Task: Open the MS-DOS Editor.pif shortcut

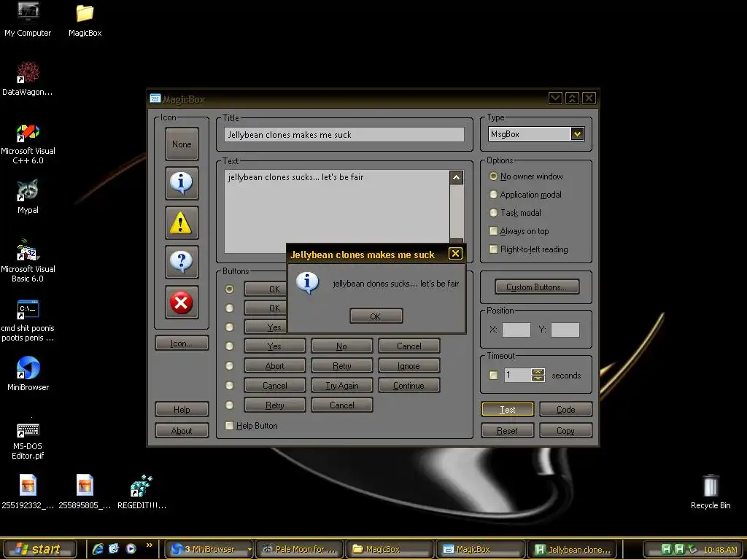Action: click(x=28, y=440)
